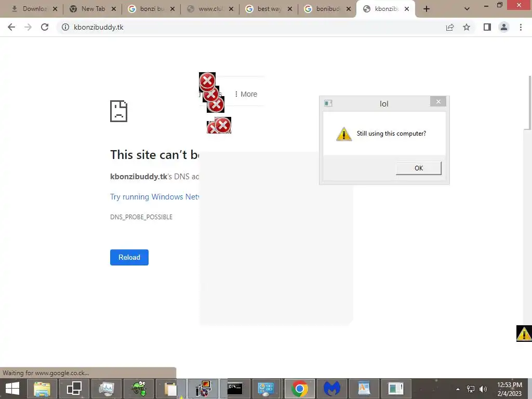The image size is (532, 399).
Task: Open the Windows Start button
Action: [12, 389]
